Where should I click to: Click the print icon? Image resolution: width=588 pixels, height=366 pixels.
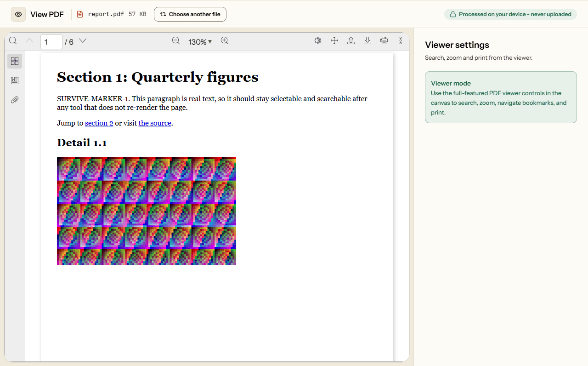[384, 40]
